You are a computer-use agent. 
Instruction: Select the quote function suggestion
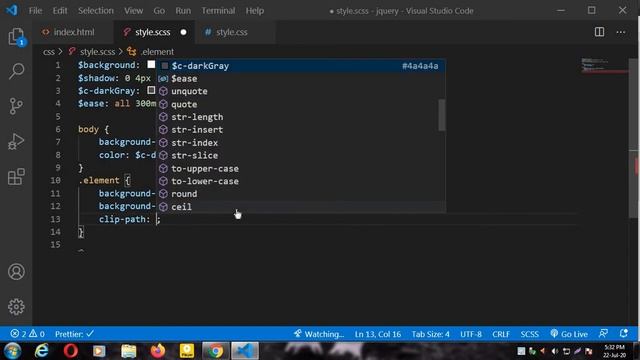click(x=301, y=104)
